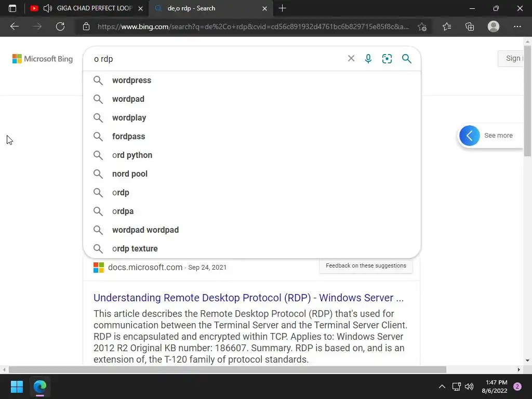Go to the Microsoft Bing homepage logo
Screen dimensions: 532x399
(x=43, y=59)
